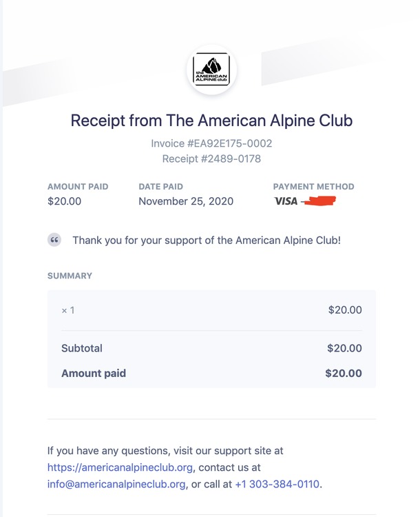Click the American Alpine Club logo
The image size is (420, 517).
point(211,71)
